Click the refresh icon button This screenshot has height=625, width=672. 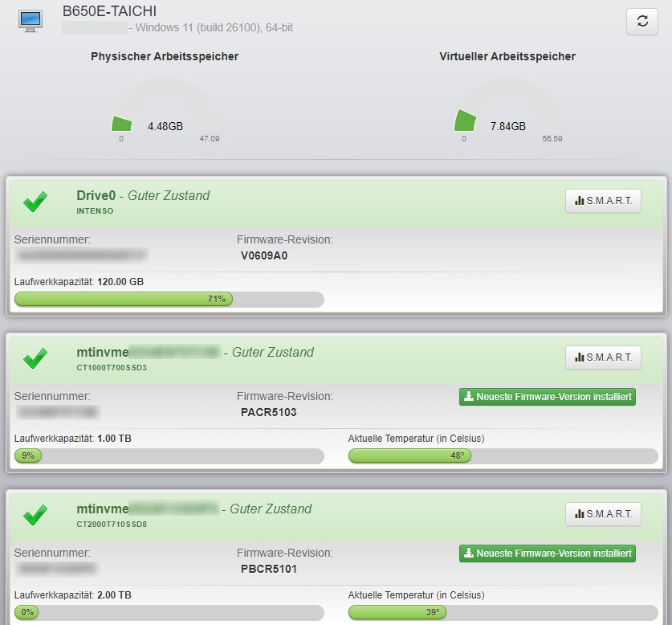pos(641,22)
